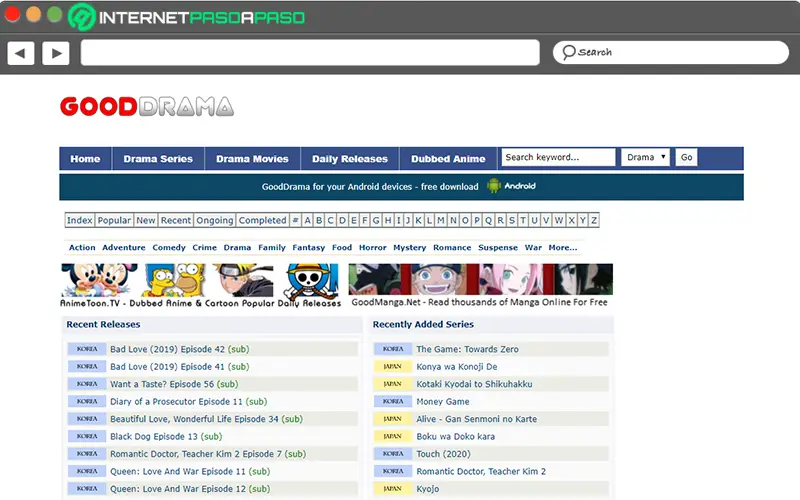Open Beautiful Love, Wonderful Life Episode 34
Screen dimensions: 800x500
206,419
